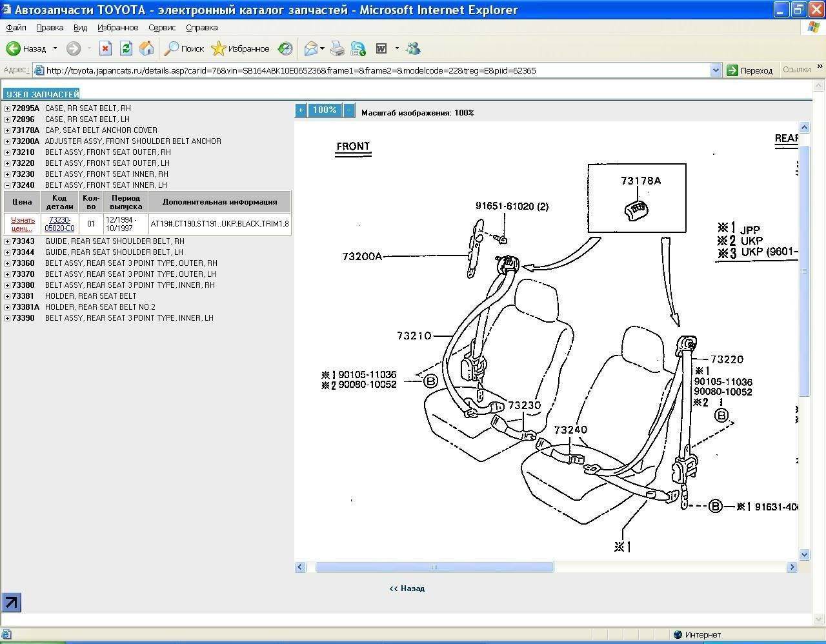Open the Избранное menu
The width and height of the screenshot is (826, 644).
[x=117, y=28]
